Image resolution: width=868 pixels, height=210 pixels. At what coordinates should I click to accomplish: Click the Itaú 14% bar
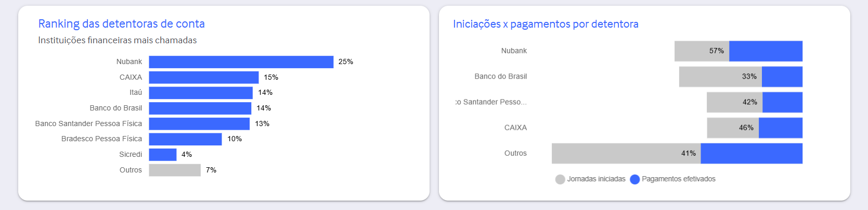click(201, 93)
